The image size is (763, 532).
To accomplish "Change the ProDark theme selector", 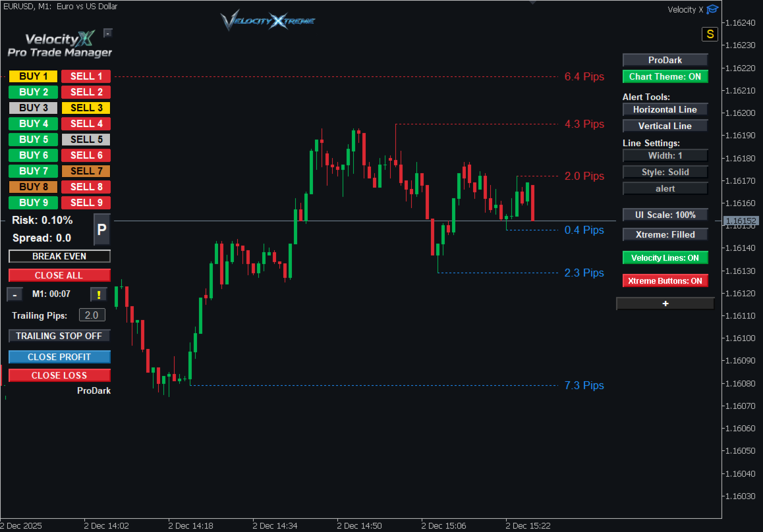I will 665,61.
